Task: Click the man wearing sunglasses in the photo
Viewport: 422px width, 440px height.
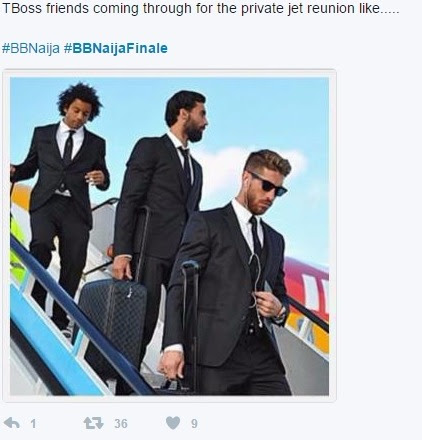Action: 230,273
